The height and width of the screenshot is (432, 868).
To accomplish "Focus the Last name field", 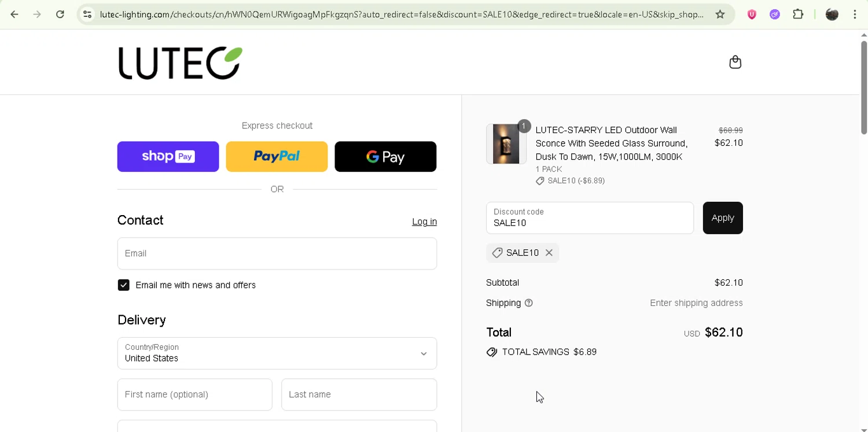I will click(359, 394).
